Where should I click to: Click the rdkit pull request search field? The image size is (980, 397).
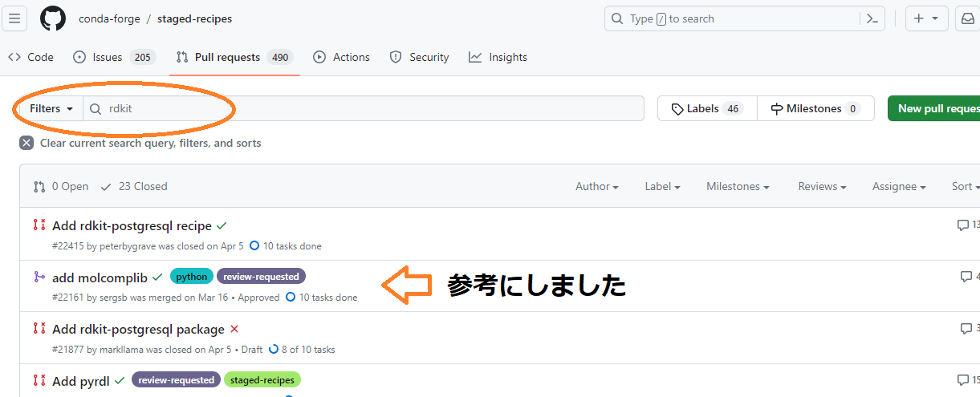click(x=364, y=108)
